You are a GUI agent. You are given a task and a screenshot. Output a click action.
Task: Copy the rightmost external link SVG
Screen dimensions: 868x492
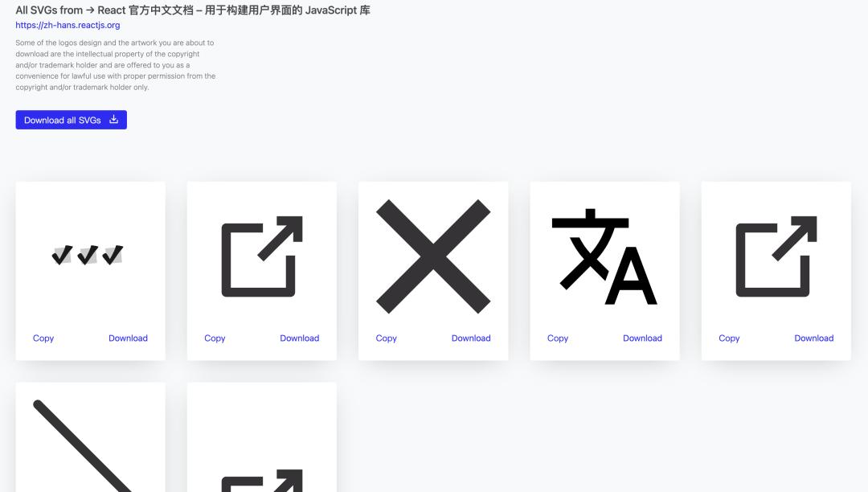click(729, 338)
